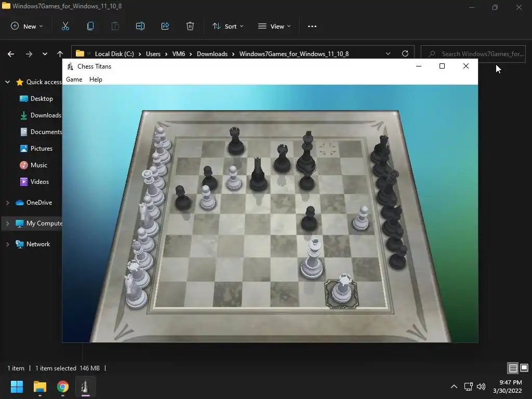Screen dimensions: 532x399
Task: Click Downloads in the address path
Action: coord(212,54)
